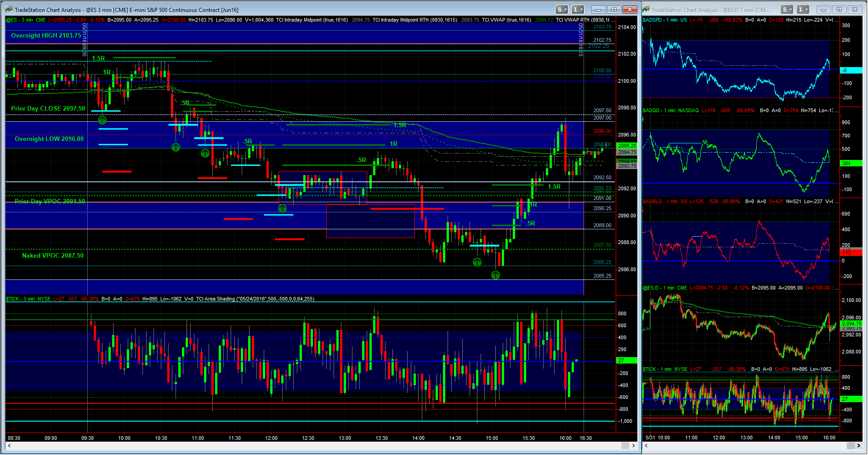Select the 'Prior Day CLOSE 2097.50' label
868x455 pixels.
[x=48, y=108]
